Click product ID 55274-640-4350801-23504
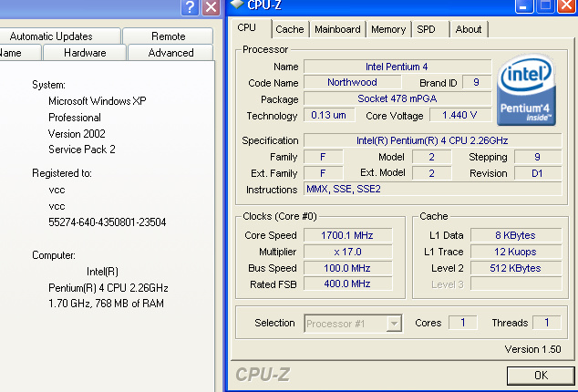Screen dimensions: 578x392 pyautogui.click(x=108, y=222)
